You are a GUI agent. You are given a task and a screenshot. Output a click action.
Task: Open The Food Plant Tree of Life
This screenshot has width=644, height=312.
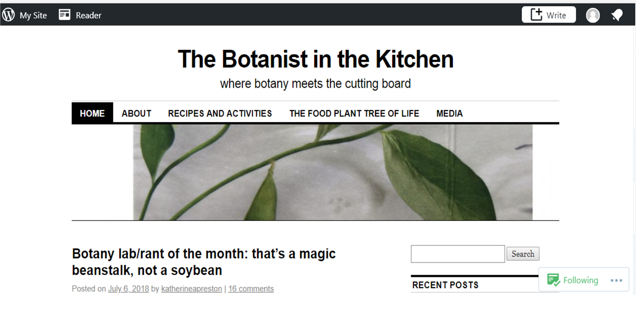(354, 113)
